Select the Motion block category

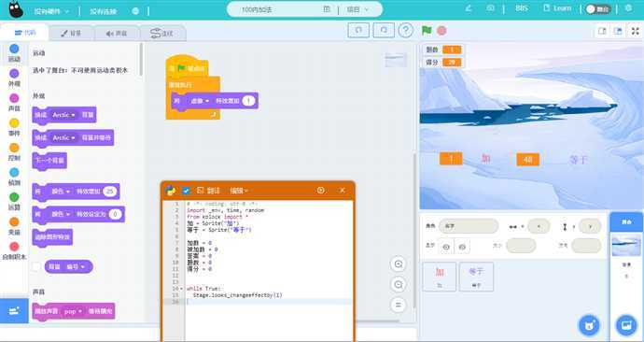point(14,53)
